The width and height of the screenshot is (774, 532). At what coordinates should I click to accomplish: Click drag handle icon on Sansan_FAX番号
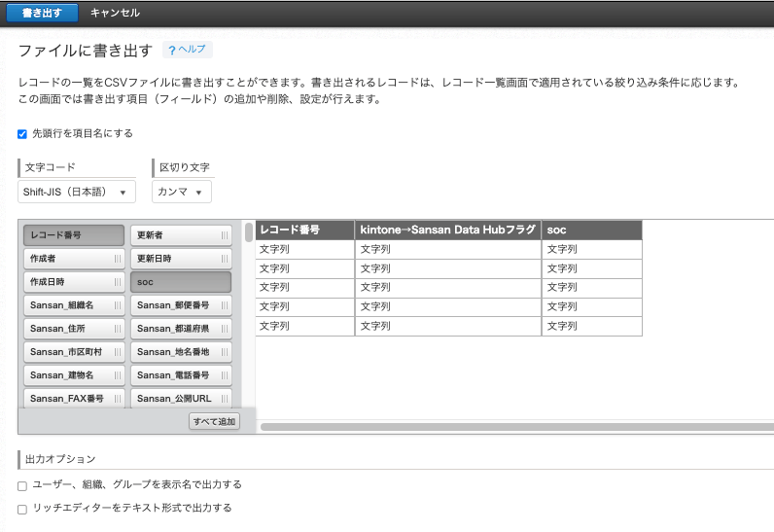(x=118, y=399)
